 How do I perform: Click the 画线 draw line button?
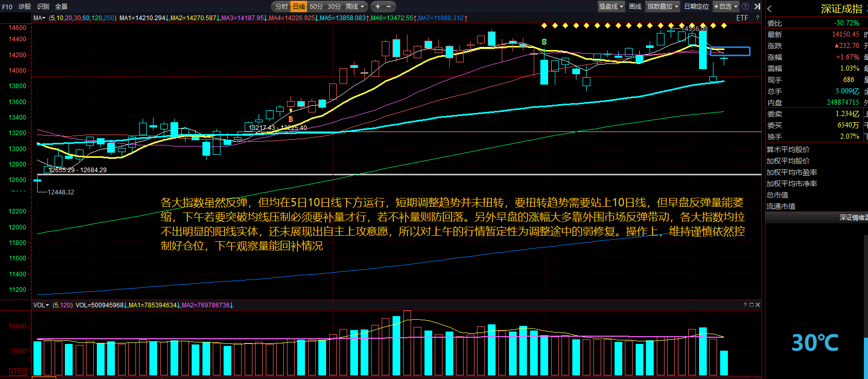635,7
